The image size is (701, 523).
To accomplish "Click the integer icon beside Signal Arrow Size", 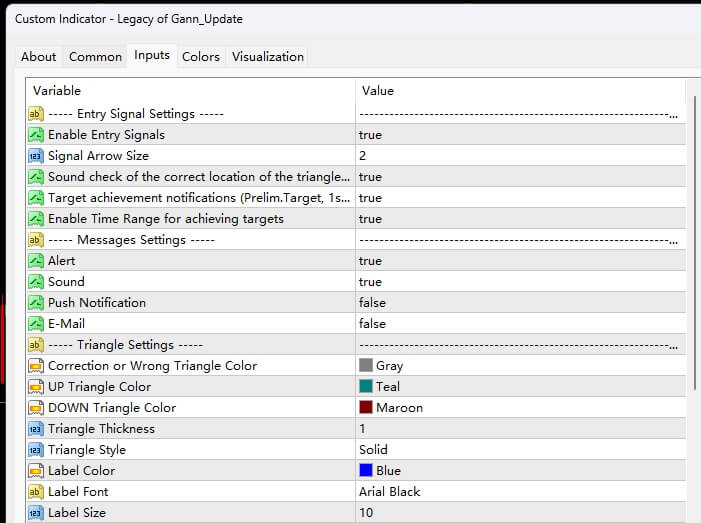I will click(36, 156).
